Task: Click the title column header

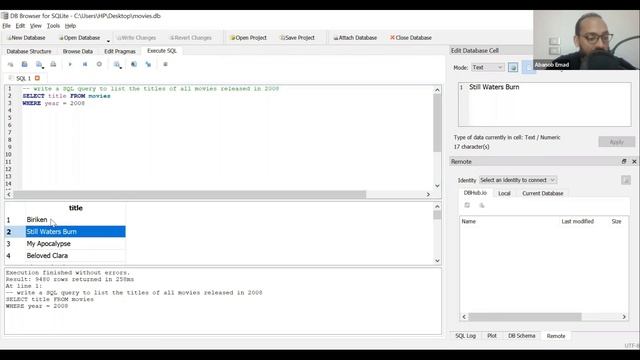Action: (x=76, y=208)
